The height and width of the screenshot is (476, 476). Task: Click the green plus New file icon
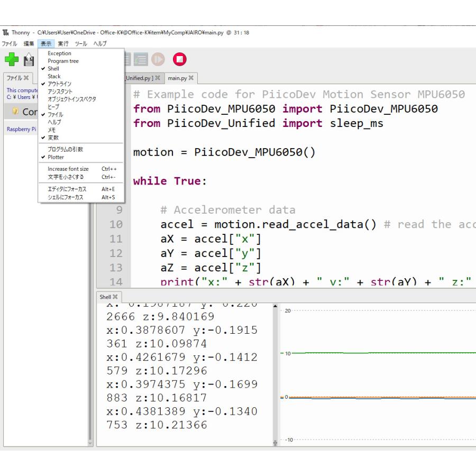pyautogui.click(x=11, y=59)
